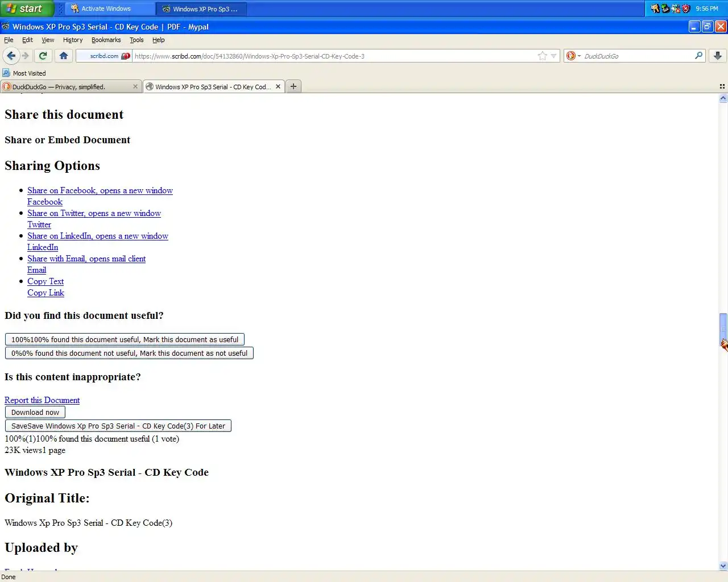Click the 9:56 PM clock

pos(707,9)
